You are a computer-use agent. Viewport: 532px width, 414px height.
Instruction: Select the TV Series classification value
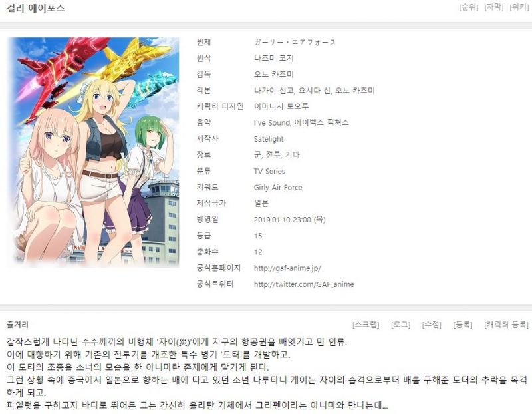pyautogui.click(x=270, y=171)
